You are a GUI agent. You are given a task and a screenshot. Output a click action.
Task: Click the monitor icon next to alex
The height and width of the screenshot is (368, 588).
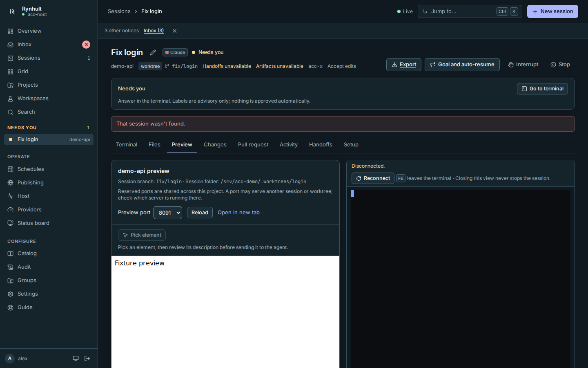[x=76, y=359]
